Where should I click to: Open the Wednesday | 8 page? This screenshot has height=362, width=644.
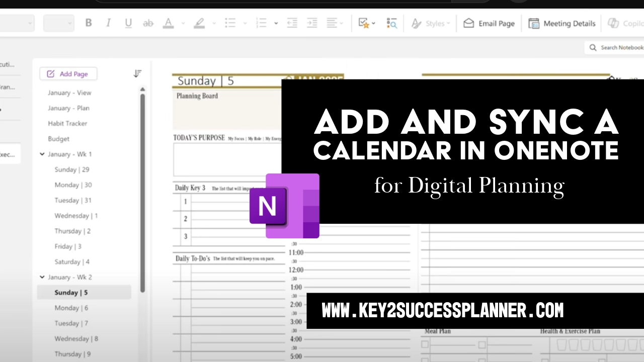tap(76, 338)
